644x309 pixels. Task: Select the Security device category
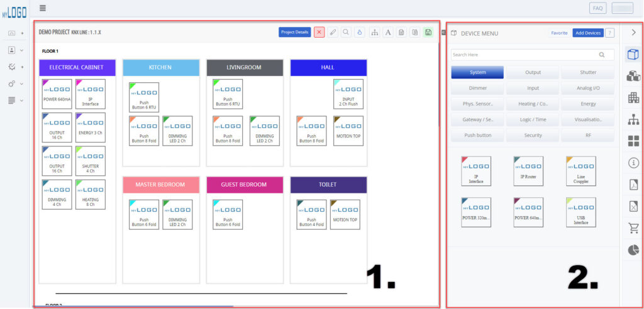coord(533,135)
